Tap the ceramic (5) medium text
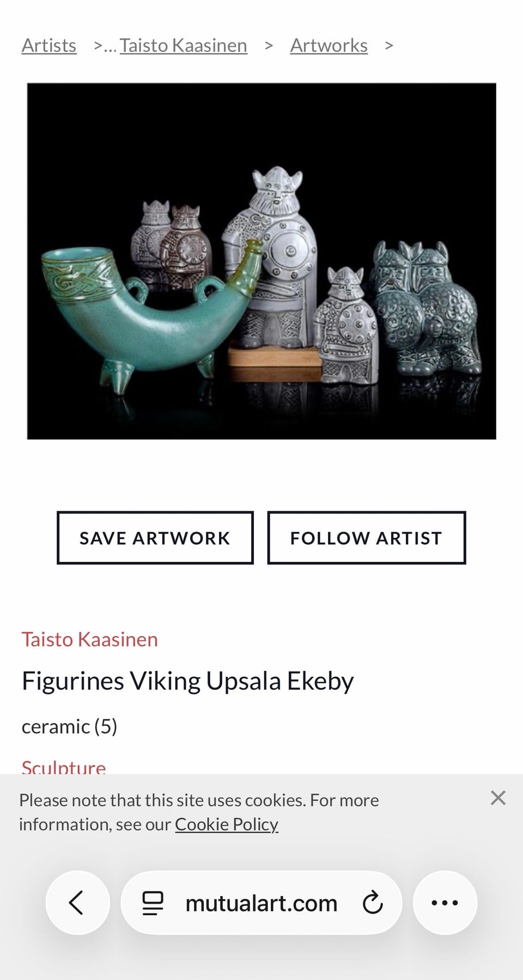Screen dimensions: 523x980 tap(70, 726)
